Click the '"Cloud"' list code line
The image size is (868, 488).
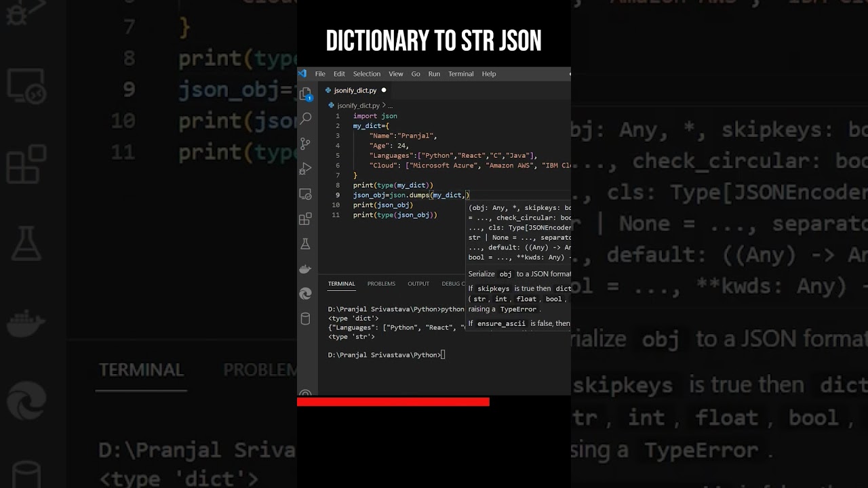(470, 165)
